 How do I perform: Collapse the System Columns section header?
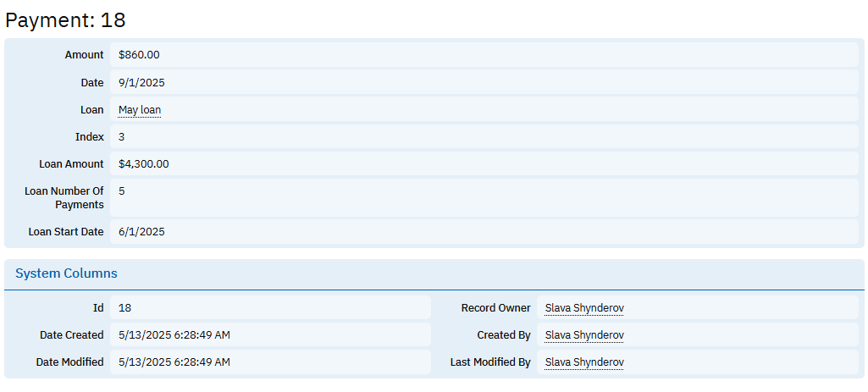point(66,273)
